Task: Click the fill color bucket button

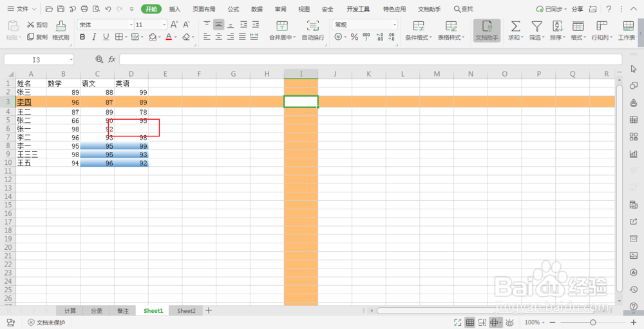Action: pos(153,37)
